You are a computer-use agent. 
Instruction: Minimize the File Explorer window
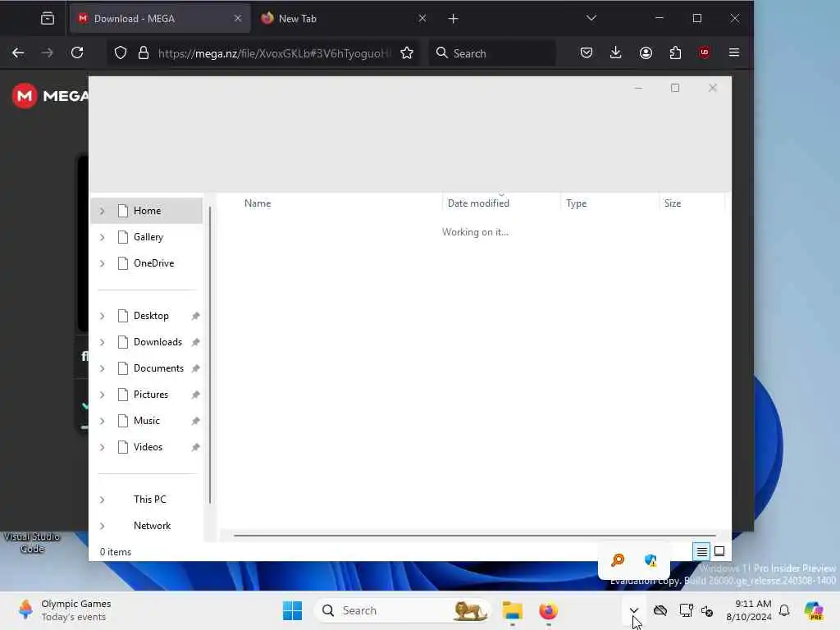[x=638, y=88]
